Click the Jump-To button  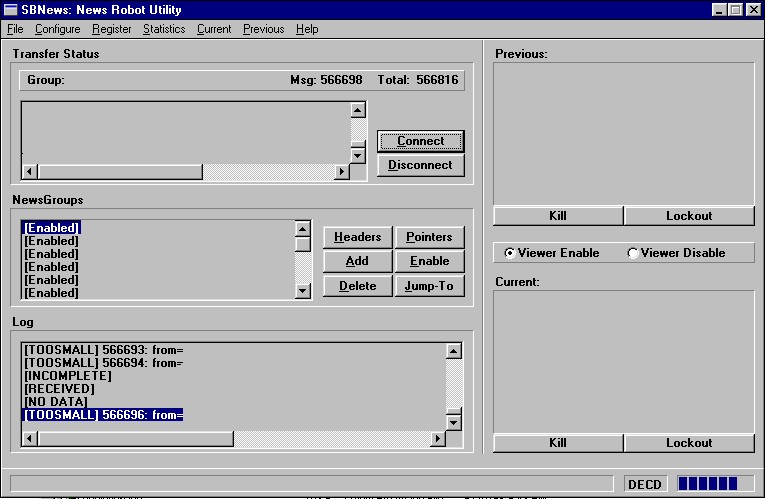429,286
